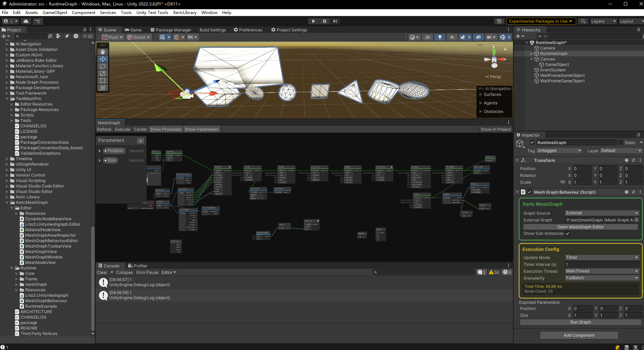The image size is (644, 350).
Task: Click the increment snap ruler icon
Action: pos(190,37)
